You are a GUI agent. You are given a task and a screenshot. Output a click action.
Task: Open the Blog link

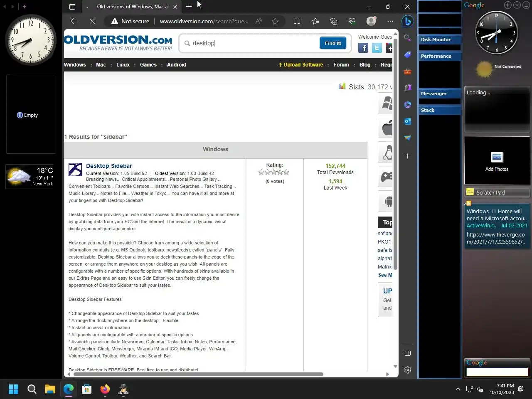click(365, 65)
